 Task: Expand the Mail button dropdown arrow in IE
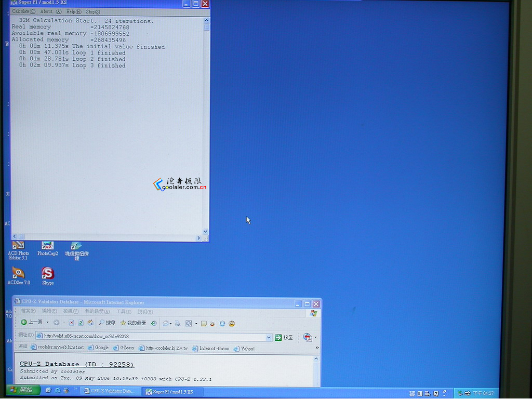click(170, 324)
